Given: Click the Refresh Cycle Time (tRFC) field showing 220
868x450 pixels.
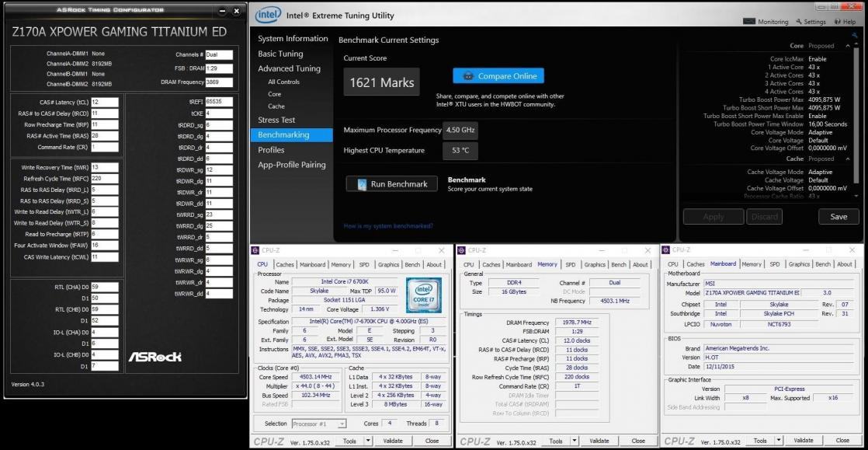Looking at the screenshot, I should (105, 179).
